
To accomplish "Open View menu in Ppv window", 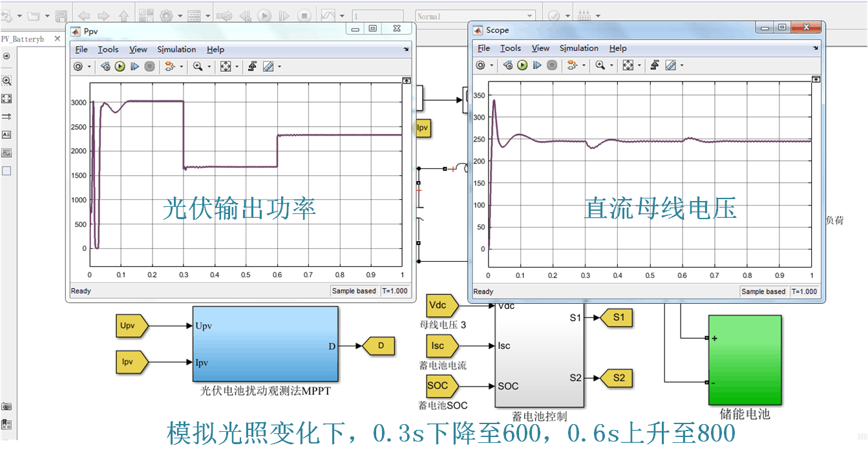I will 138,49.
